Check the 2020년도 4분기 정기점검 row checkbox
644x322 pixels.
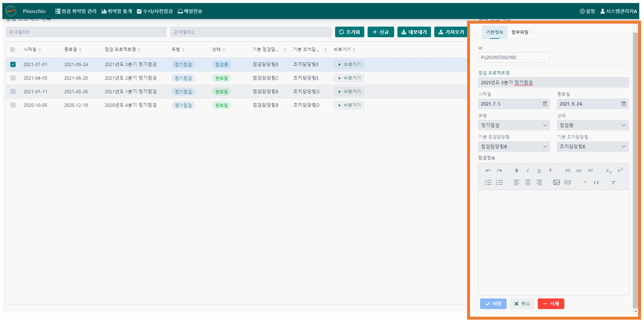[13, 105]
